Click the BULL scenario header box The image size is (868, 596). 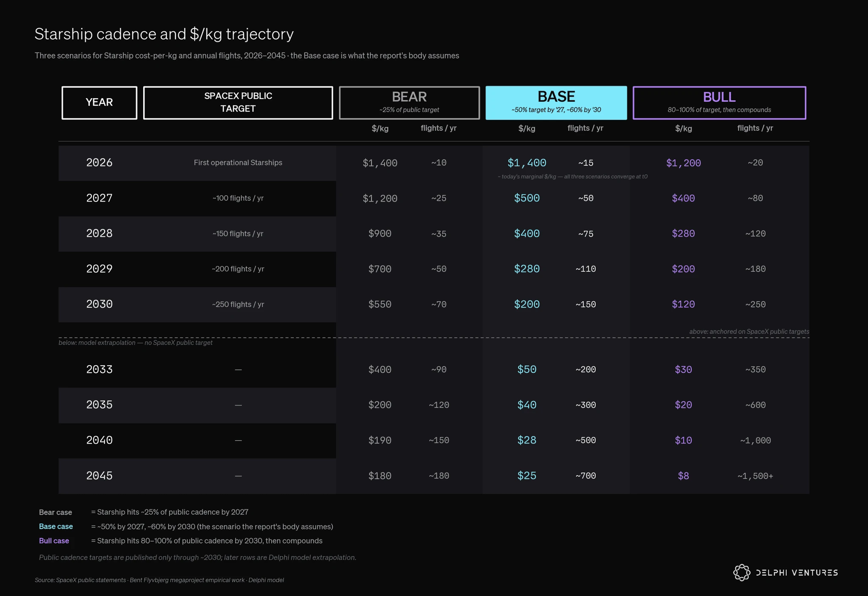[x=719, y=103]
